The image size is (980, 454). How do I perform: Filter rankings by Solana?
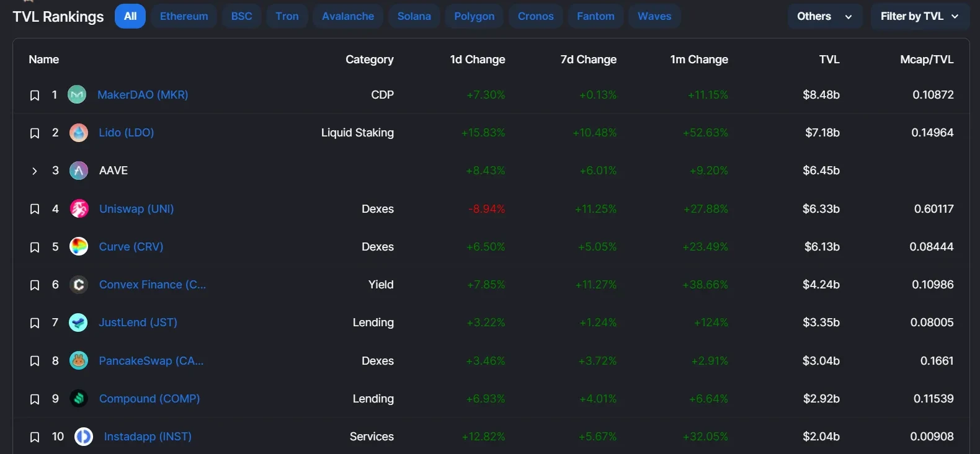click(414, 16)
